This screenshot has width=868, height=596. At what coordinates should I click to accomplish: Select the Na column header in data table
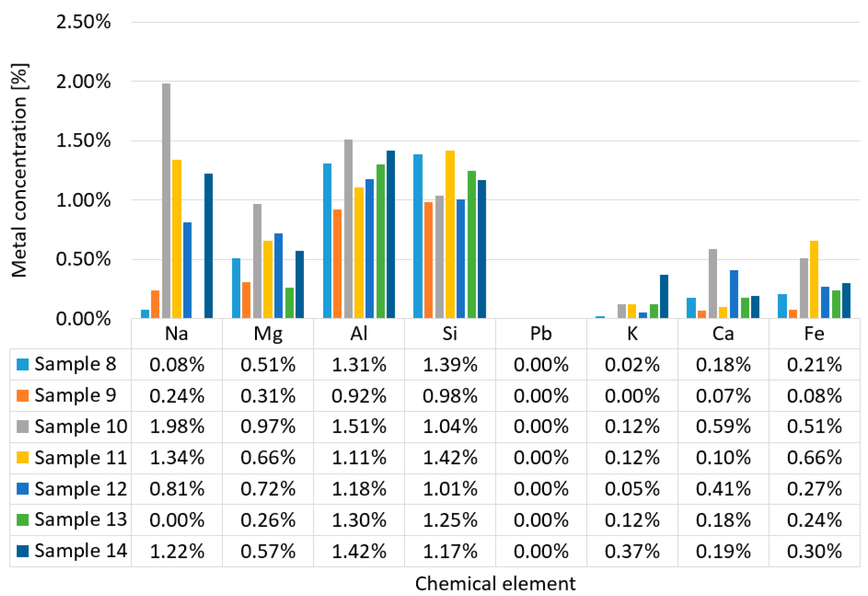coord(176,333)
